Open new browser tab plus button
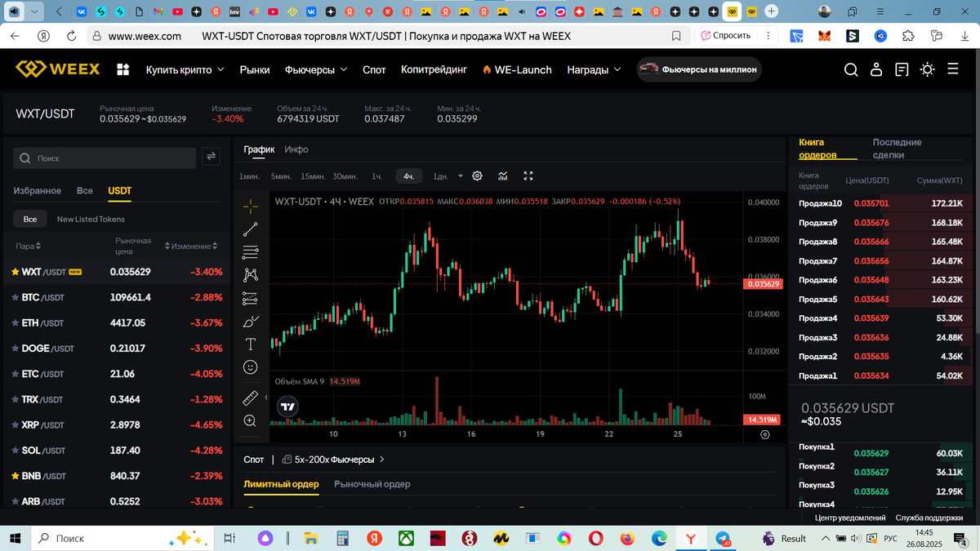Screen dimensions: 980x551 772,11
